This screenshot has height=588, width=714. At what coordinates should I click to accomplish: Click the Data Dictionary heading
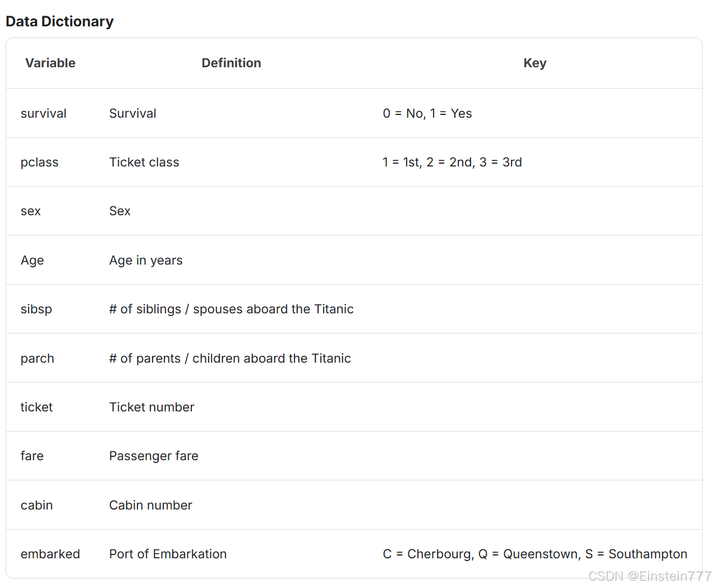(x=59, y=21)
